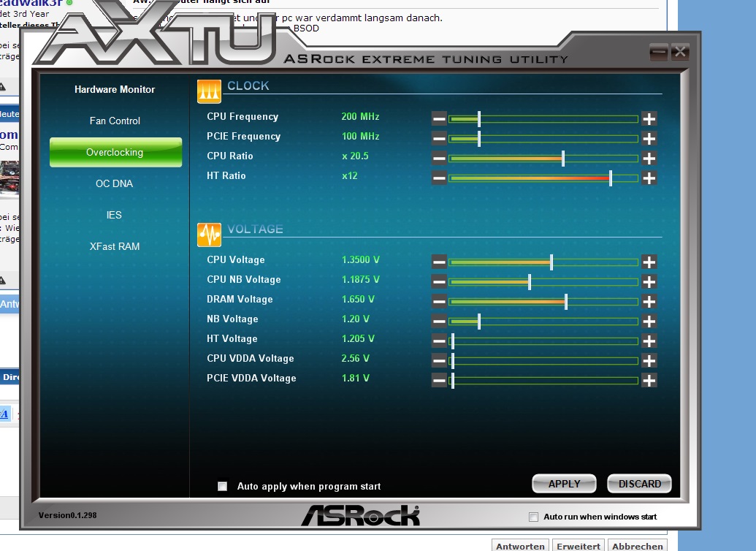Click the 200 MHz CPU Frequency value
The height and width of the screenshot is (551, 756).
[x=360, y=116]
